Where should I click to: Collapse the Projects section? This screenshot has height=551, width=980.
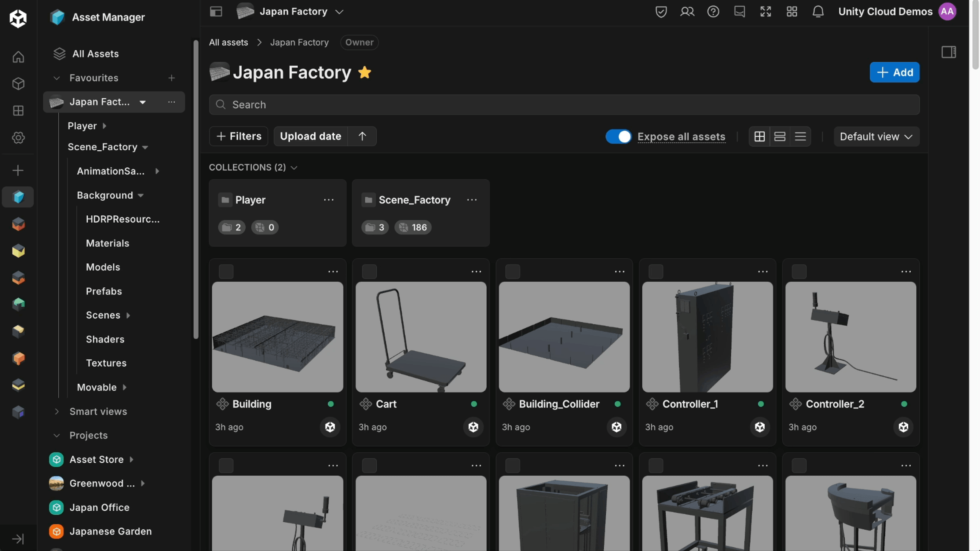(x=57, y=436)
